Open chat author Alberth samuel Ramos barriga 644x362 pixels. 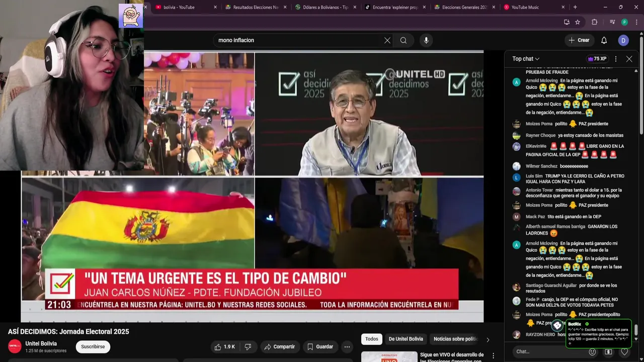coord(555,227)
